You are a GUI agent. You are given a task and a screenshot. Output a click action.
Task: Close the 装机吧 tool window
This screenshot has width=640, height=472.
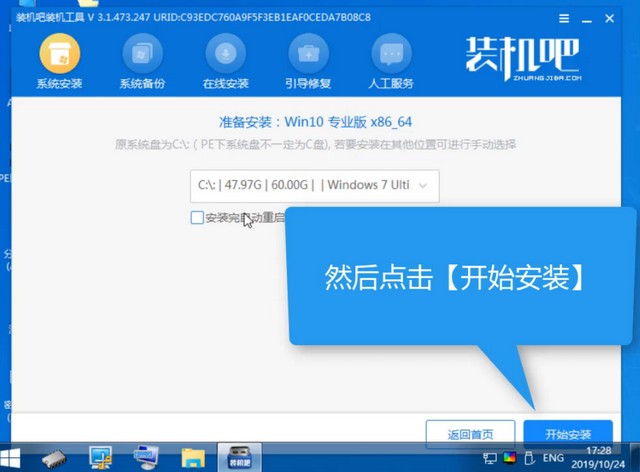pyautogui.click(x=609, y=18)
